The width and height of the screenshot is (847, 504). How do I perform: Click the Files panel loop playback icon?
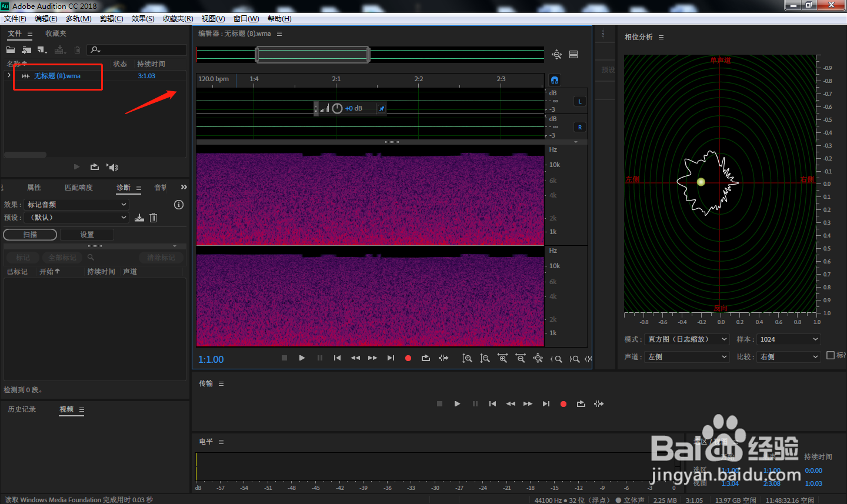click(95, 167)
